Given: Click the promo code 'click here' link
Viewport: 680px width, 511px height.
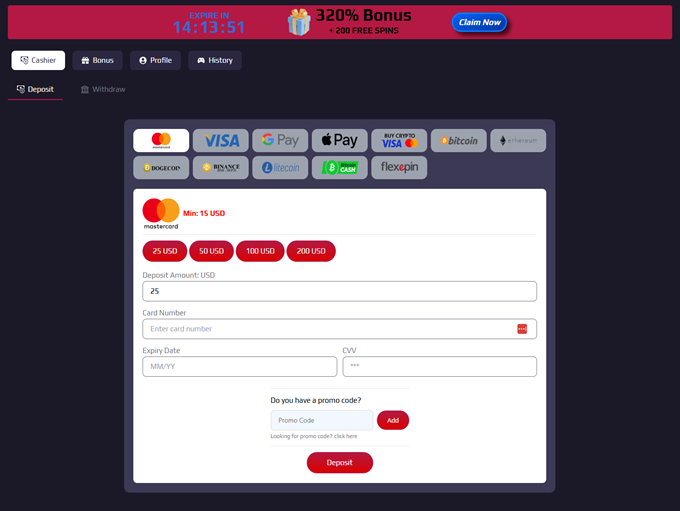Looking at the screenshot, I should 346,437.
